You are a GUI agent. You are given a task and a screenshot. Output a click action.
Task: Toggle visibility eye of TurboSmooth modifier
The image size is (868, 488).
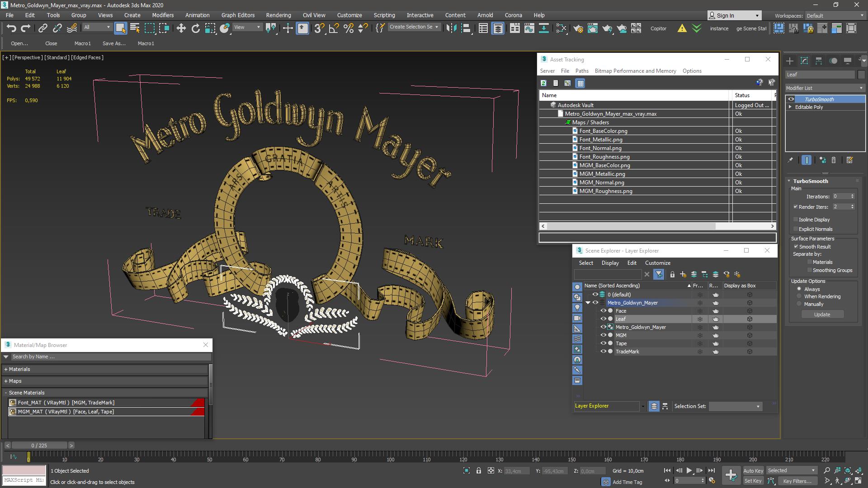coord(791,99)
